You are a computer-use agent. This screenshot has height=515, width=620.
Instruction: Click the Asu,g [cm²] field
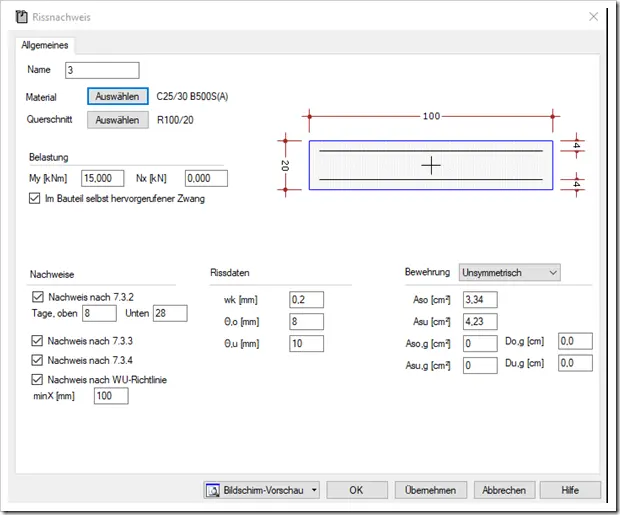[x=480, y=365]
